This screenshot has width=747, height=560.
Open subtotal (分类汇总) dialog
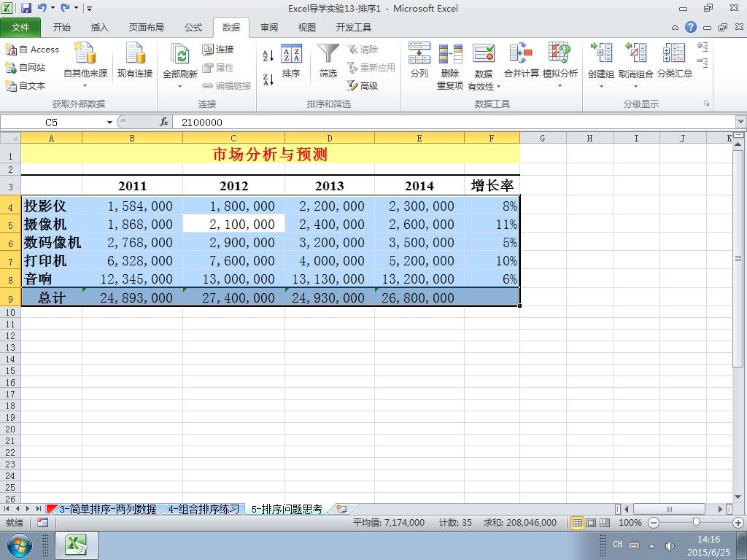pyautogui.click(x=675, y=61)
